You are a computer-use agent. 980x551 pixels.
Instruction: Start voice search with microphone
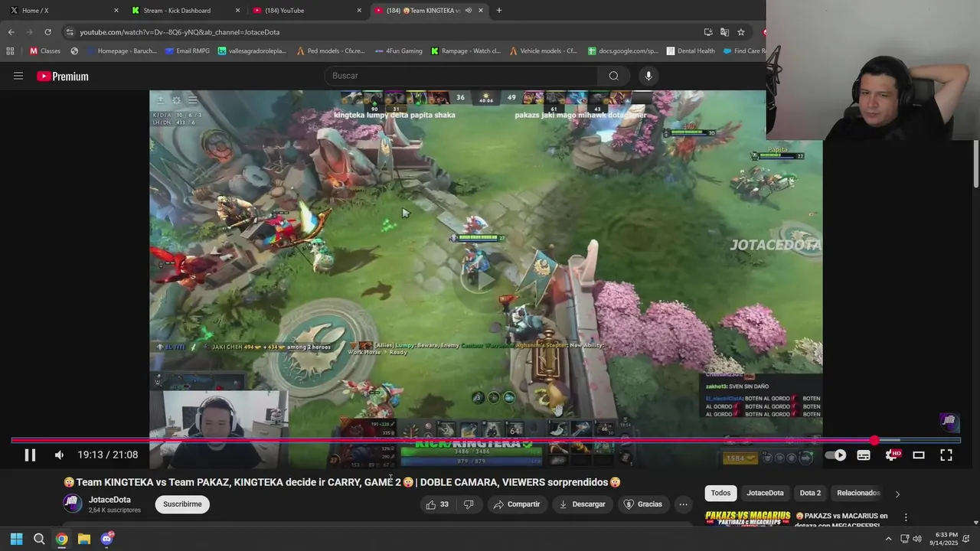[x=648, y=76]
